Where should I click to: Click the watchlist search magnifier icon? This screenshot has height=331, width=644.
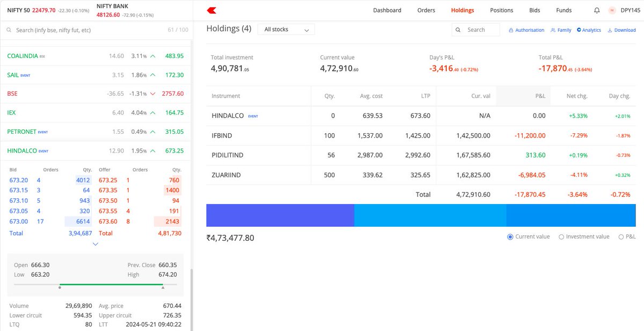10,30
